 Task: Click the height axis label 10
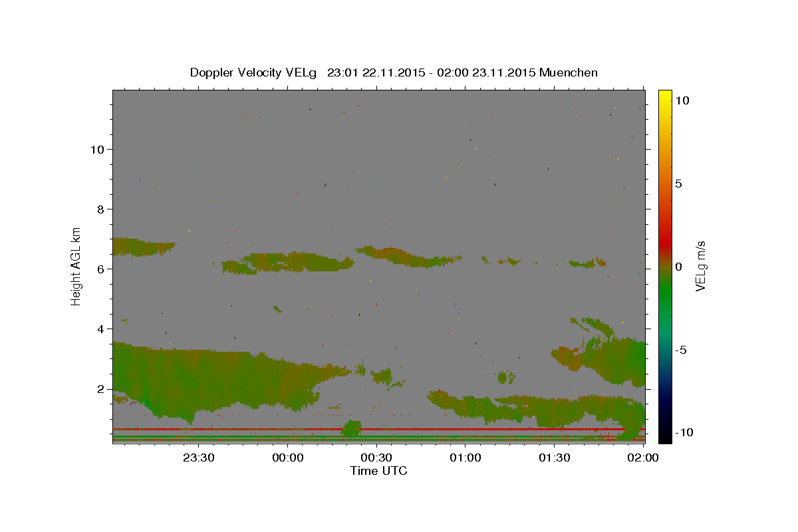pos(98,149)
